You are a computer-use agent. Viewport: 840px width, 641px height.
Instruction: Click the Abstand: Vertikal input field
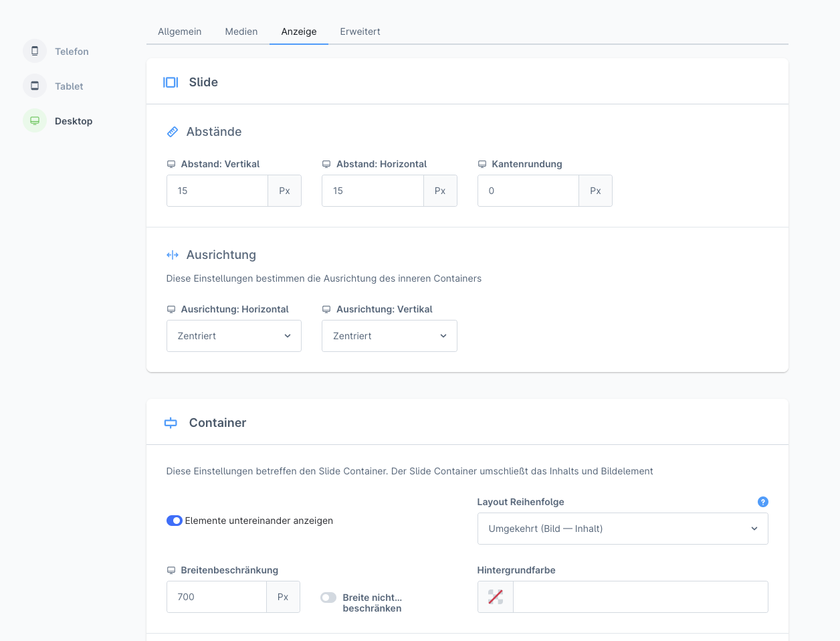click(x=217, y=191)
